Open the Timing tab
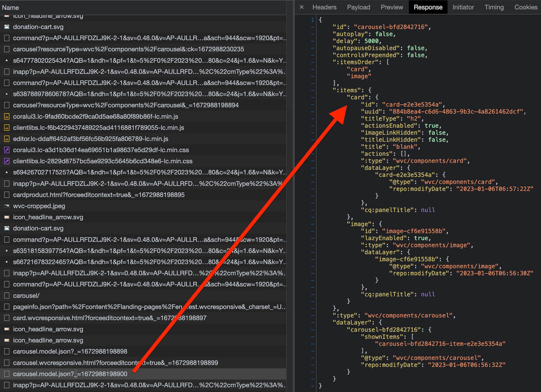The width and height of the screenshot is (541, 392). click(x=494, y=7)
